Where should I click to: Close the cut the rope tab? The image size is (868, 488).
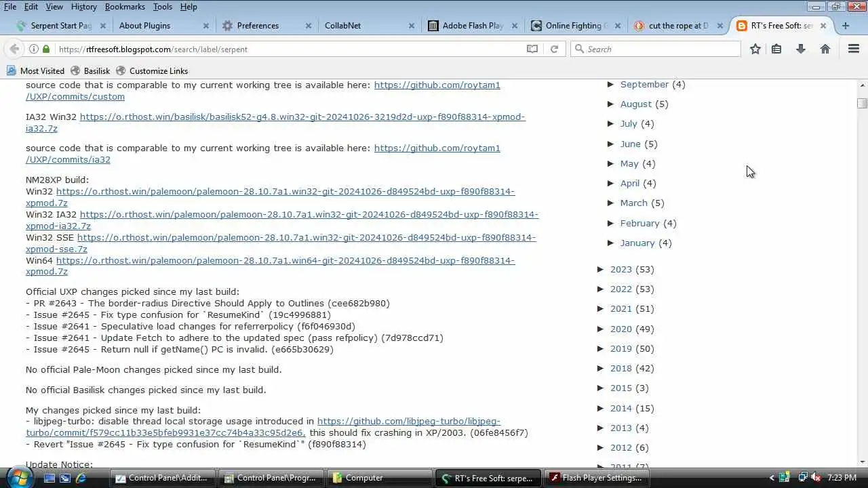[x=720, y=26]
